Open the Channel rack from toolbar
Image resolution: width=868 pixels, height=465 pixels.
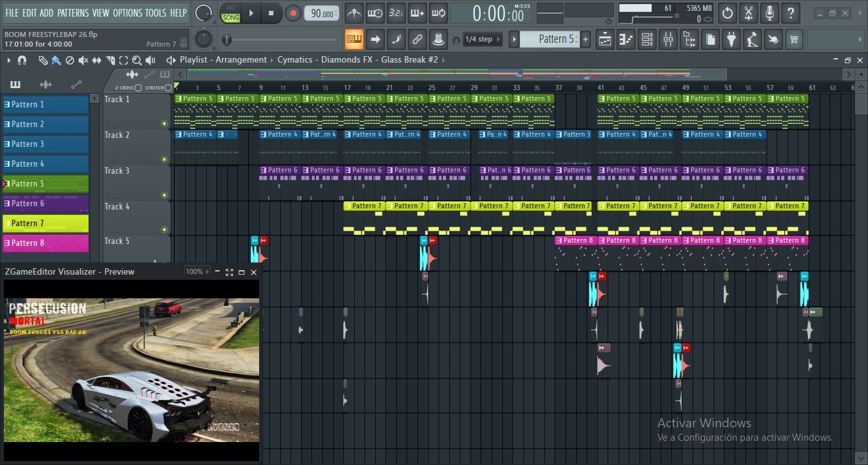click(x=647, y=40)
